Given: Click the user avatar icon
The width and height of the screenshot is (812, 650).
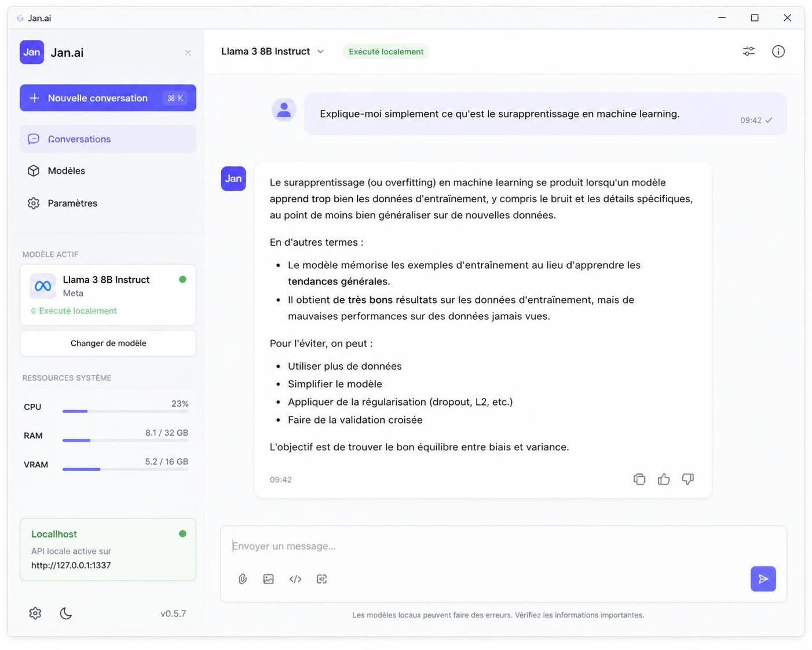Looking at the screenshot, I should click(284, 109).
